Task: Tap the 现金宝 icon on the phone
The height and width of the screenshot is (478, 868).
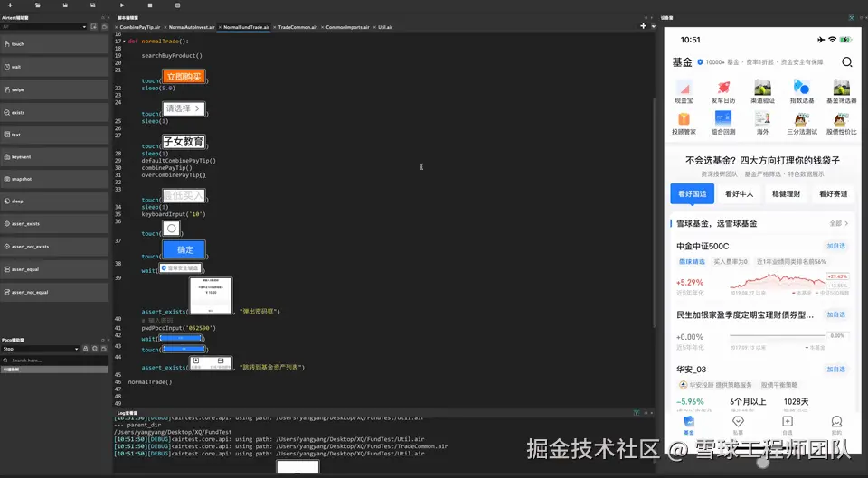Action: point(684,92)
